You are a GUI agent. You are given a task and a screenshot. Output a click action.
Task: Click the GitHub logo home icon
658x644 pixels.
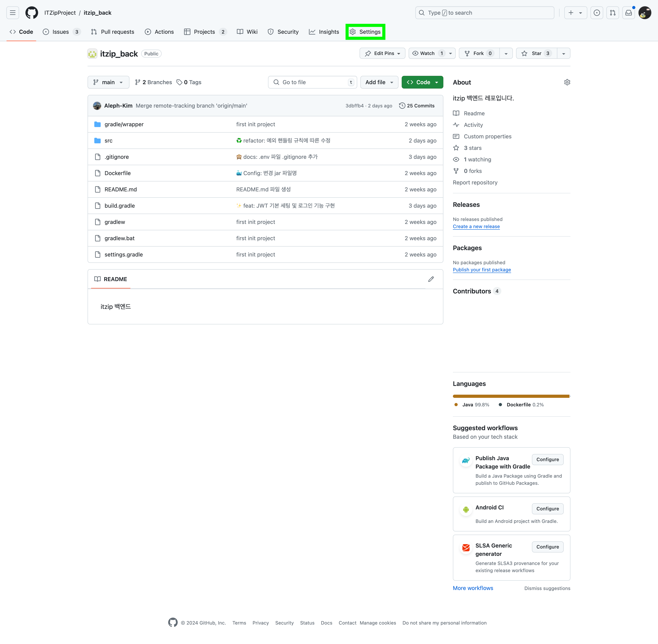(x=32, y=13)
